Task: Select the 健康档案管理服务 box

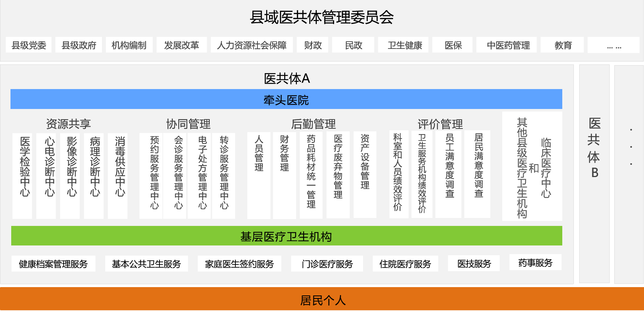Action: pos(54,264)
